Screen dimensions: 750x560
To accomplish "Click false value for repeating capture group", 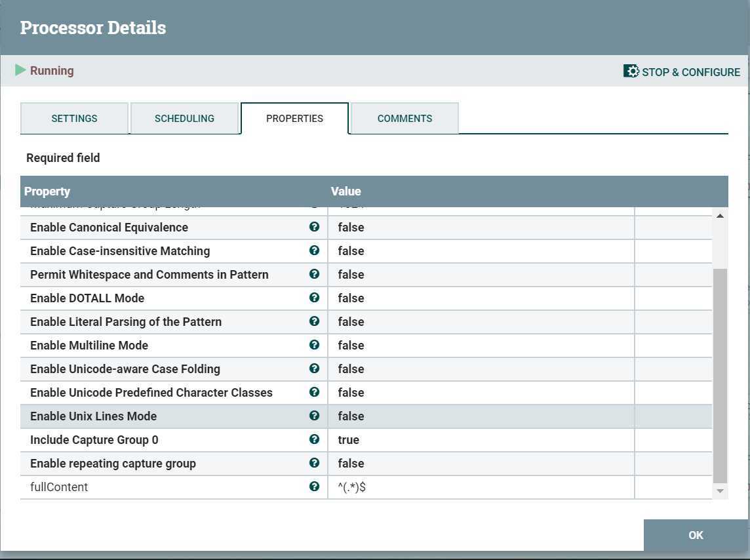I will pos(351,464).
